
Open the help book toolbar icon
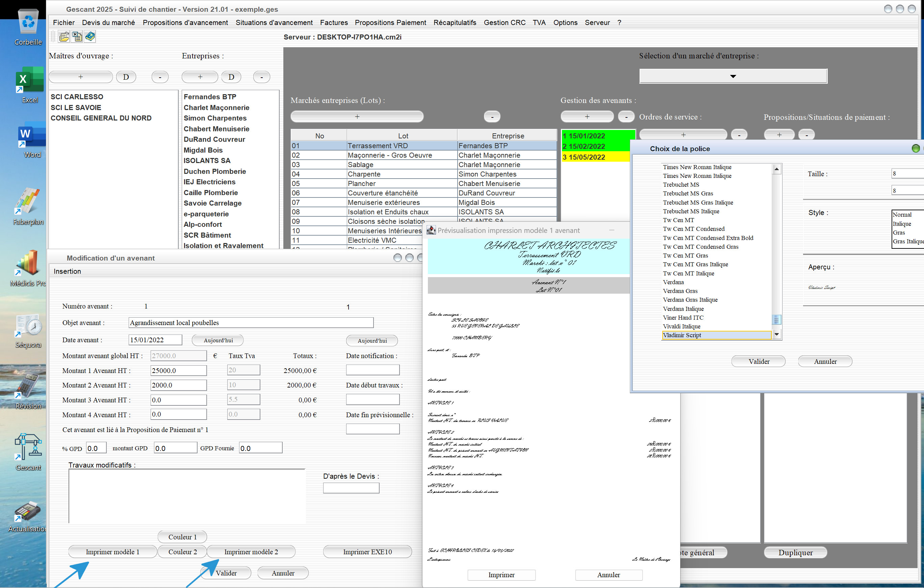point(90,37)
